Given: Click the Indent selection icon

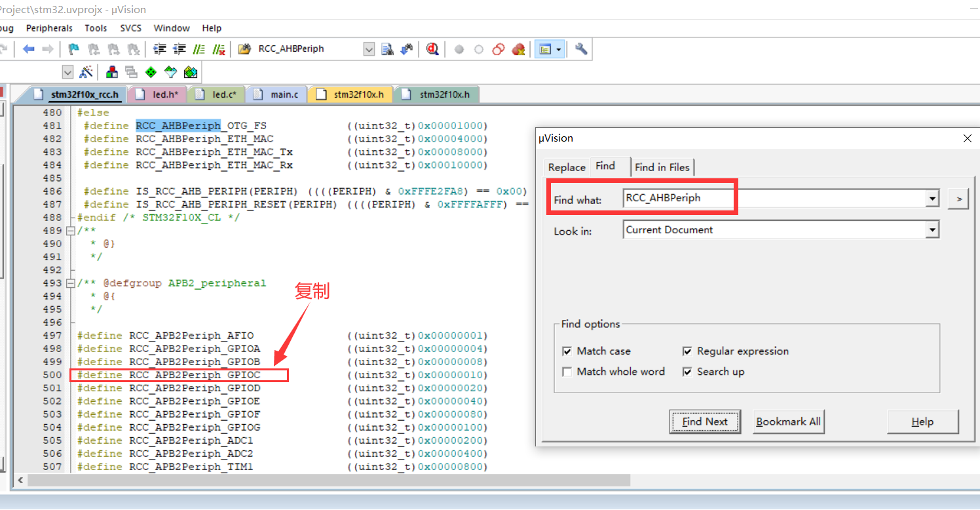Looking at the screenshot, I should (160, 49).
